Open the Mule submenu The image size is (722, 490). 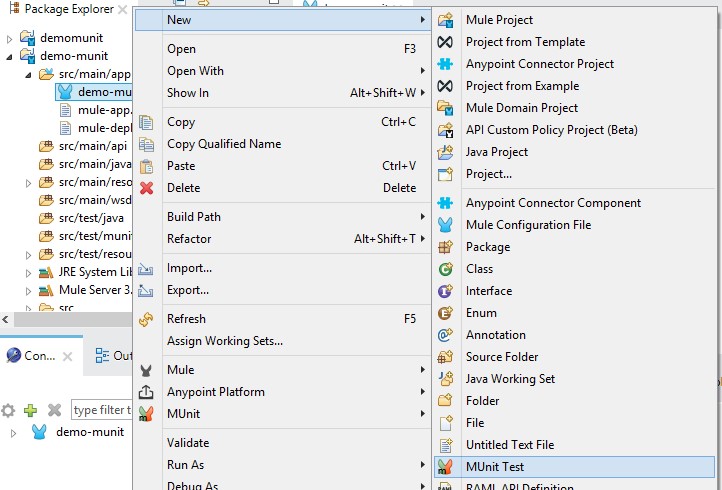click(283, 370)
